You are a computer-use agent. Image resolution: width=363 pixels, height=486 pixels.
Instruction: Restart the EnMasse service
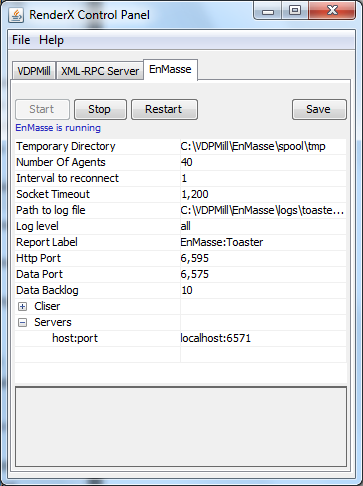pyautogui.click(x=164, y=109)
